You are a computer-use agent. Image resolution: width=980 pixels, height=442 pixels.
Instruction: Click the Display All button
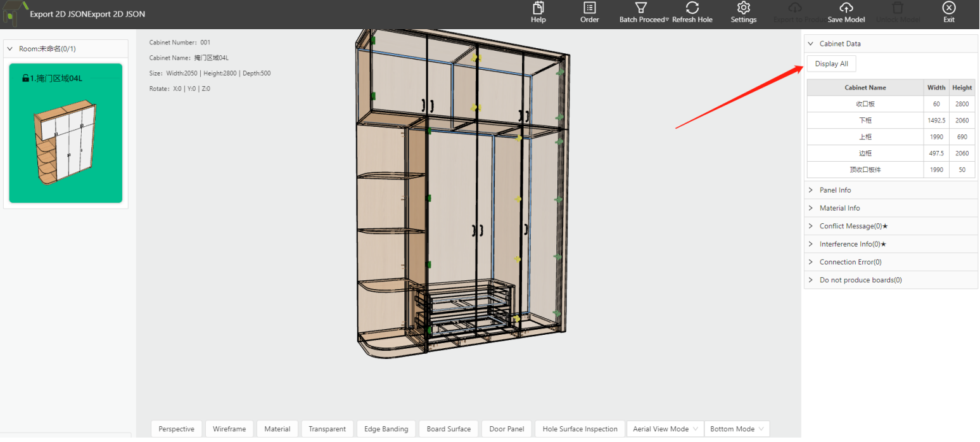pos(831,64)
